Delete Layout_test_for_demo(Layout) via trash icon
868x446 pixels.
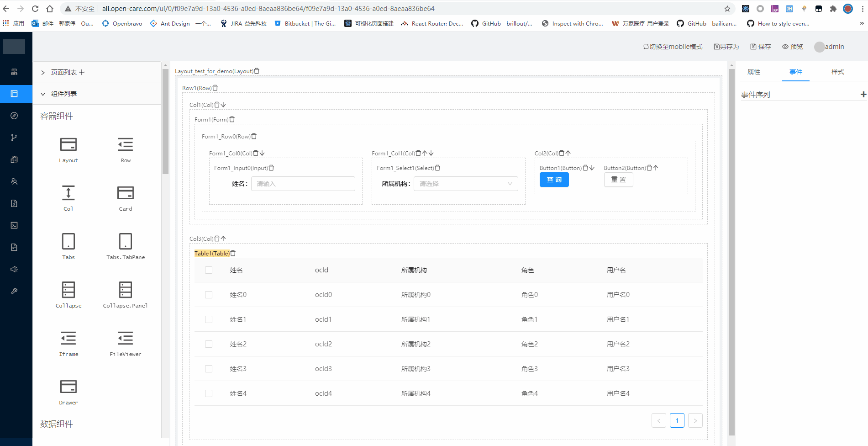257,71
